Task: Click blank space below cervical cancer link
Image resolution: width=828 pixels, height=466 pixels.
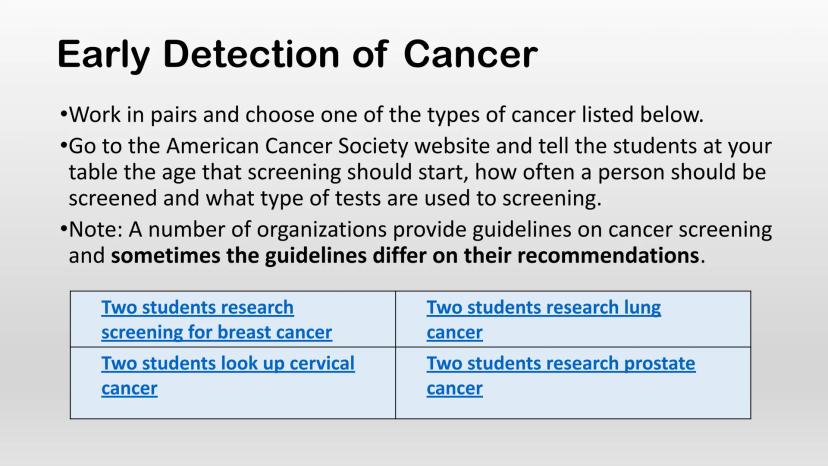Action: [x=230, y=403]
